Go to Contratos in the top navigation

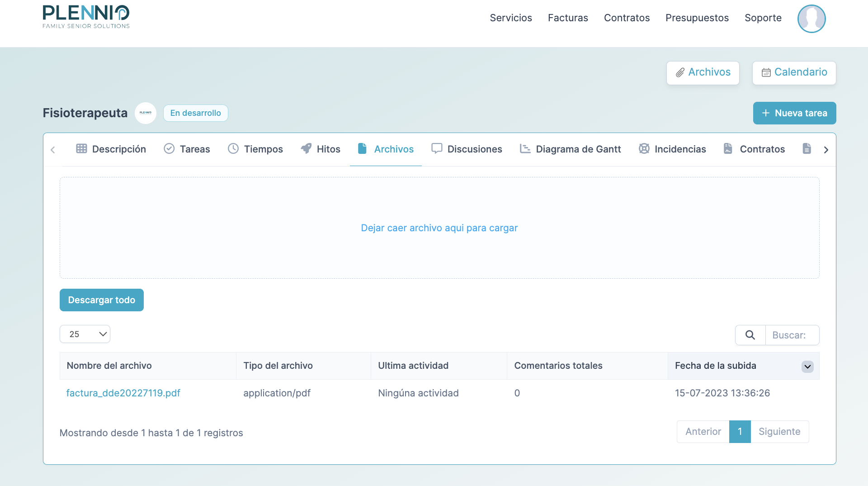pyautogui.click(x=627, y=18)
